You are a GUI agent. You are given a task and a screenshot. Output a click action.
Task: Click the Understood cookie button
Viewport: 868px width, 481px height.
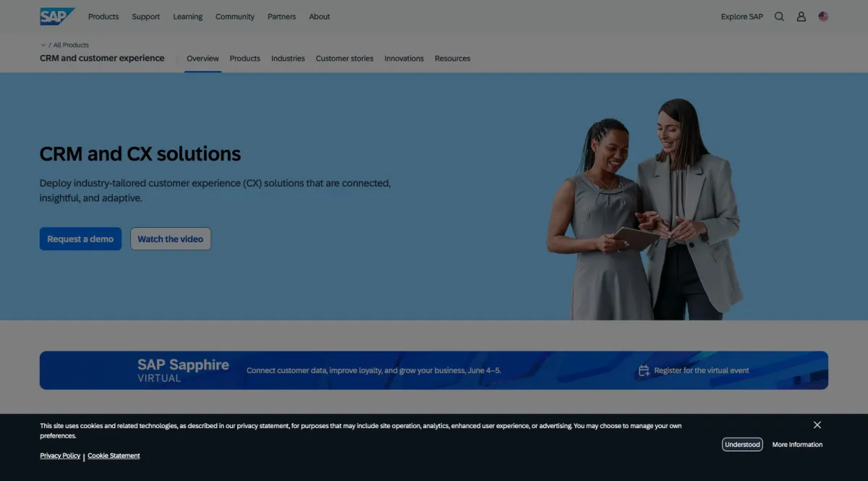(x=742, y=444)
